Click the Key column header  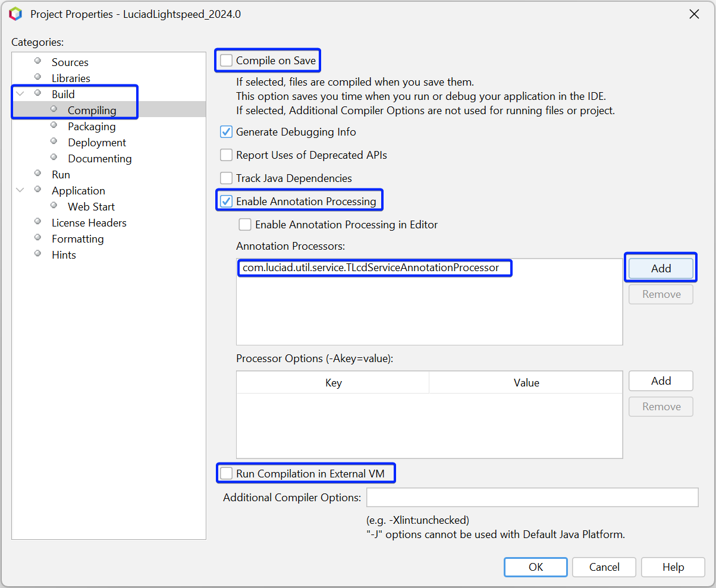(x=333, y=383)
